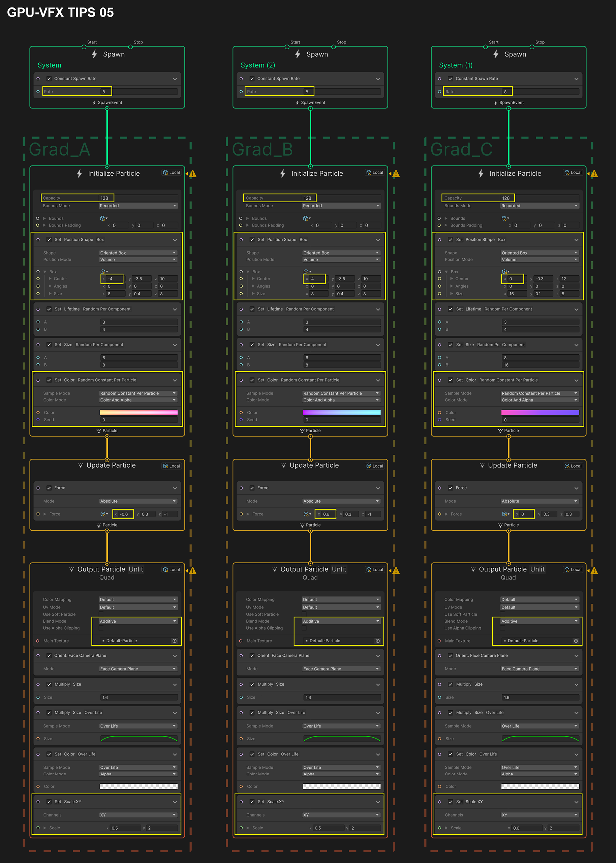Click Main Texture picker circle in Grad_B output
616x863 pixels.
tap(377, 641)
